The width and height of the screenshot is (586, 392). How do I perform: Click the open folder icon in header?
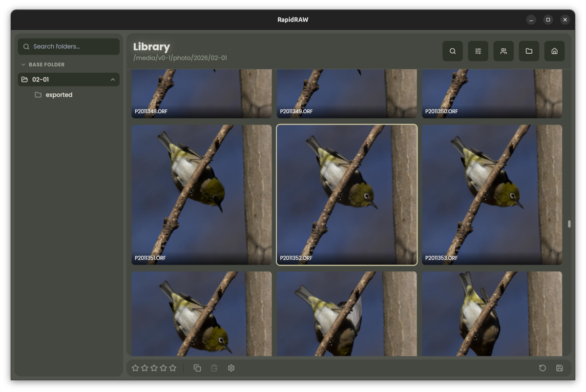(529, 51)
